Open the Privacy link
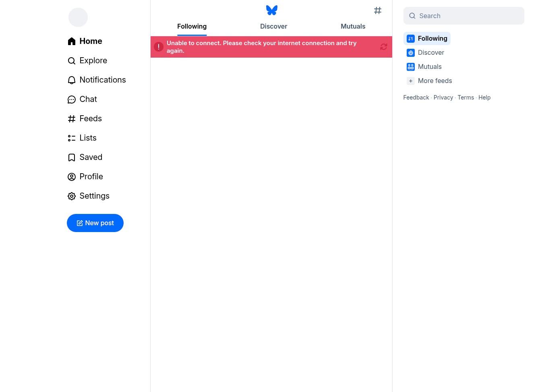 click(443, 97)
